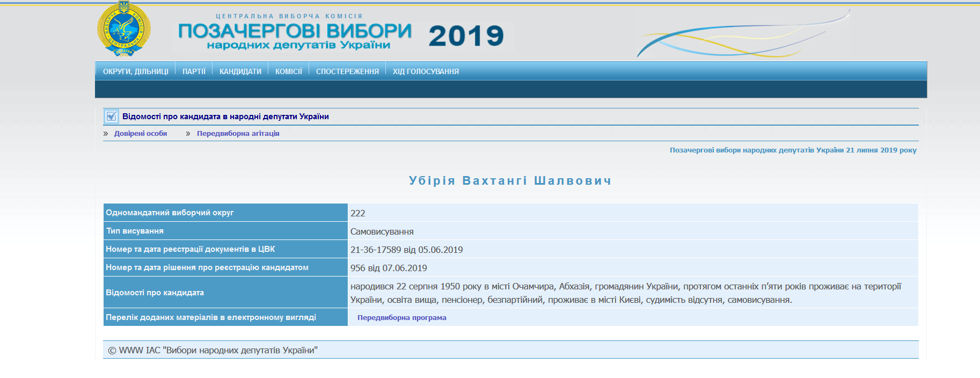Navigate to ХІД ГОЛОСУВАННЯ
The width and height of the screenshot is (980, 378).
tap(426, 71)
